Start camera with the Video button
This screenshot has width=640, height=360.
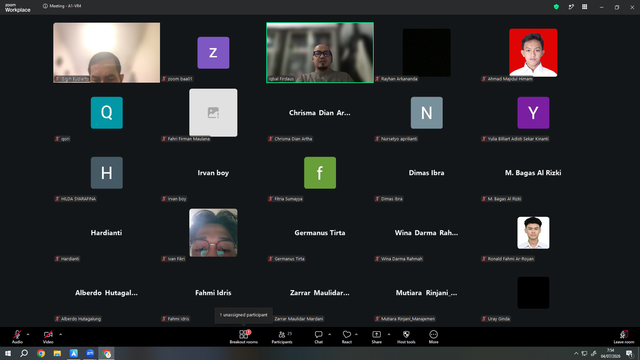tap(48, 337)
